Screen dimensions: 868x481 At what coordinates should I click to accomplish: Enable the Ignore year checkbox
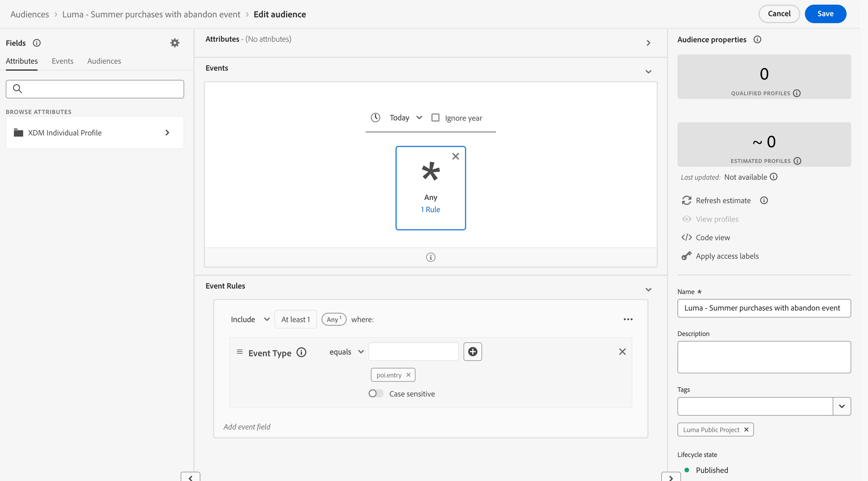point(435,118)
